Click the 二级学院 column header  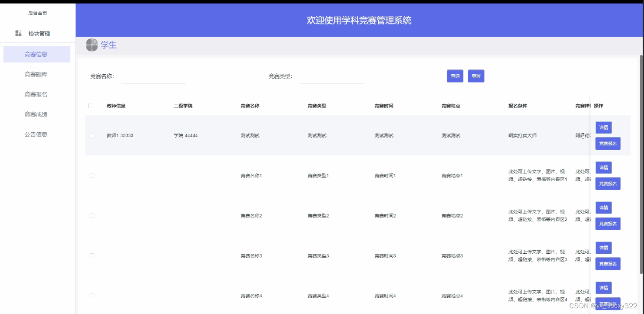point(183,106)
